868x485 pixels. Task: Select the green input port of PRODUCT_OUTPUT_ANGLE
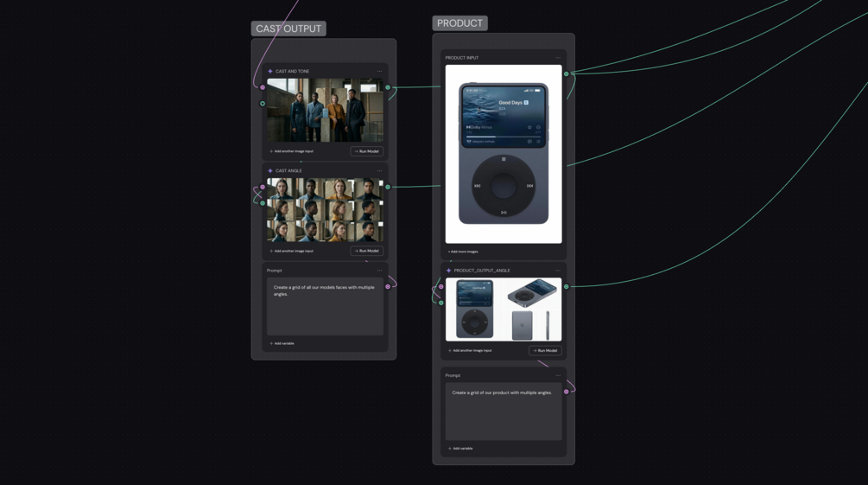click(440, 303)
